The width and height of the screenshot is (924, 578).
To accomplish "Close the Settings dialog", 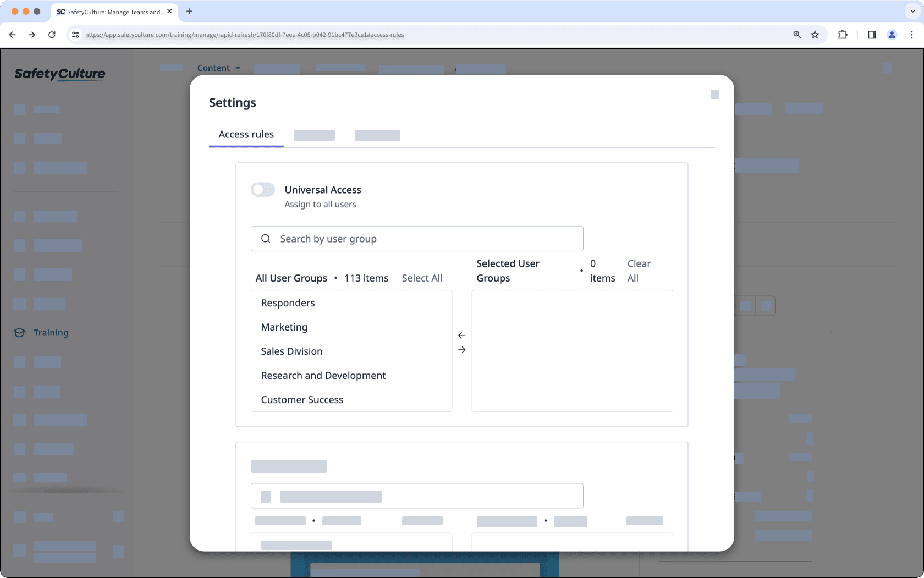I will [x=714, y=95].
